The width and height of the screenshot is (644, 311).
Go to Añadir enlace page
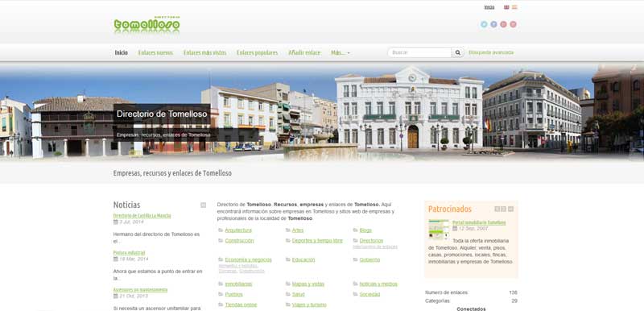[x=304, y=53]
